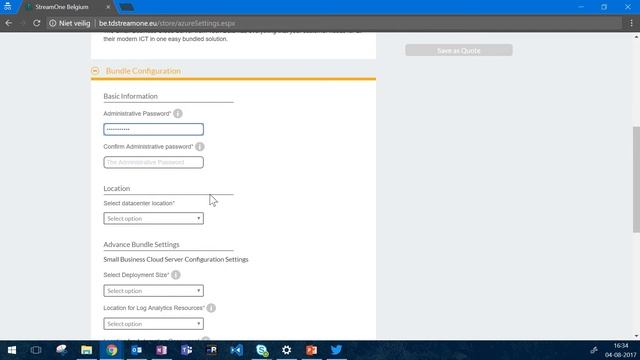640x360 pixels.
Task: Open the Windows Start menu
Action: click(11, 350)
